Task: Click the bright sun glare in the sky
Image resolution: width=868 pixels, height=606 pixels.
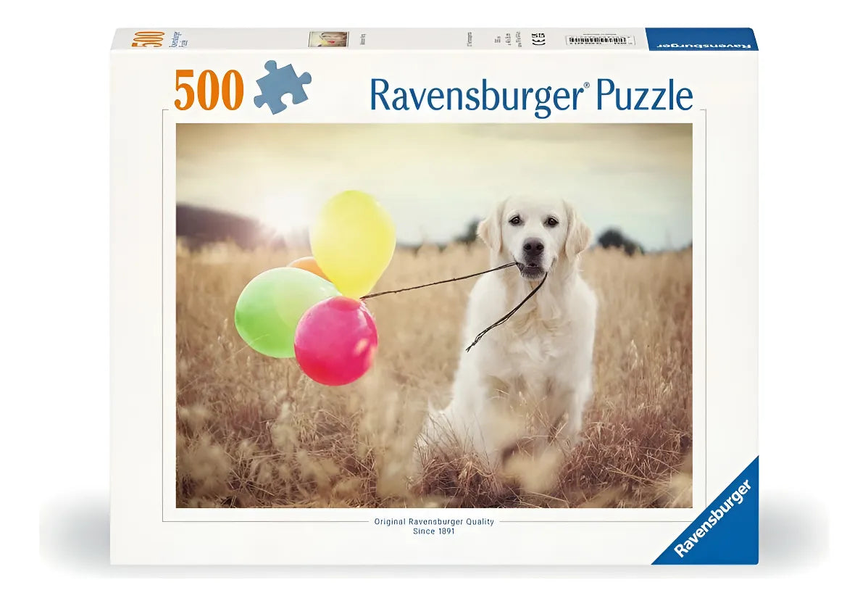Action: coord(284,211)
